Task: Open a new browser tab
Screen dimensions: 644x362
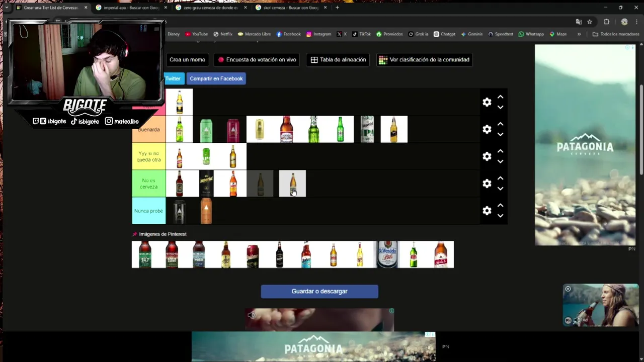Action: 337,8
